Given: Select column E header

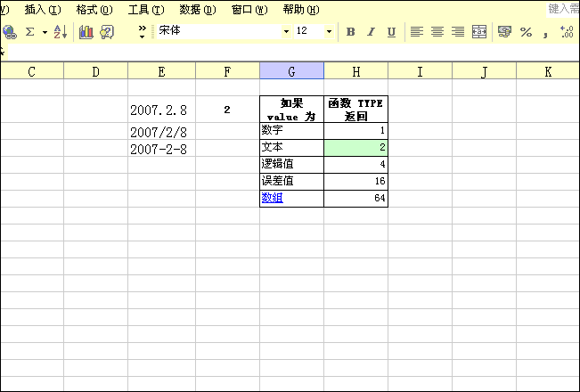Looking at the screenshot, I should pos(161,71).
